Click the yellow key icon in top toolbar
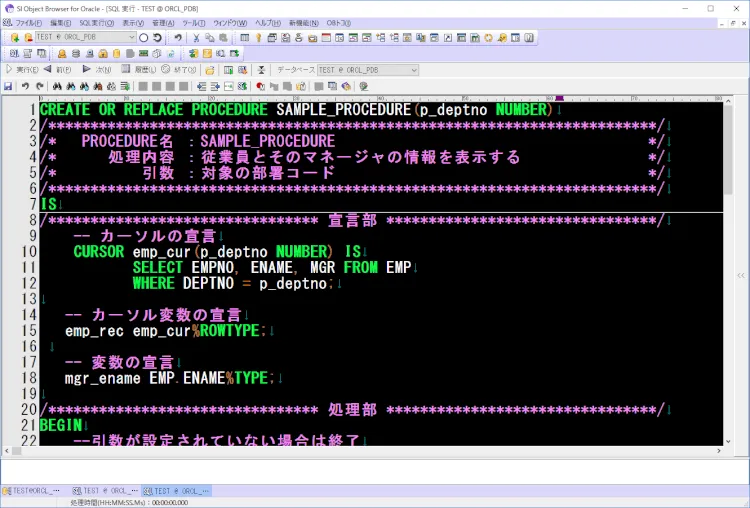 [258, 38]
